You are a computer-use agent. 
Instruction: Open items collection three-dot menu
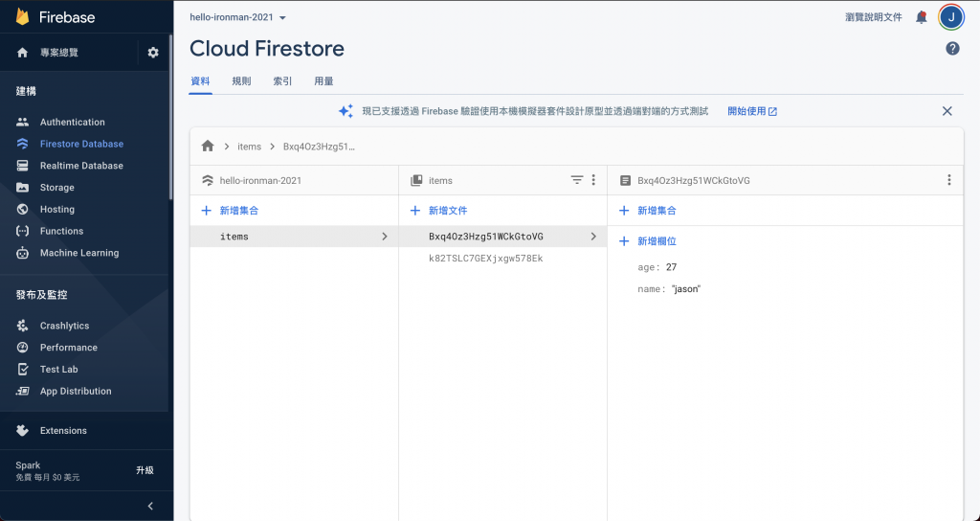pyautogui.click(x=593, y=180)
